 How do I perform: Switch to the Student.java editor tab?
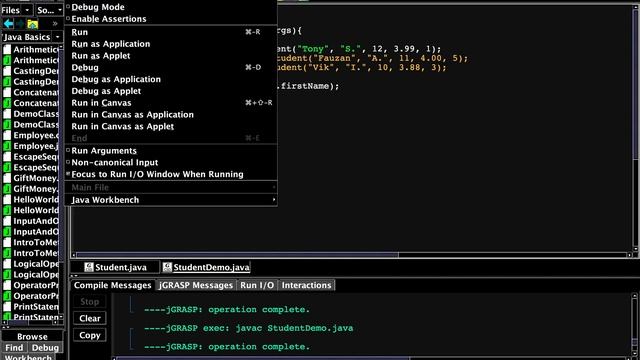click(x=116, y=267)
